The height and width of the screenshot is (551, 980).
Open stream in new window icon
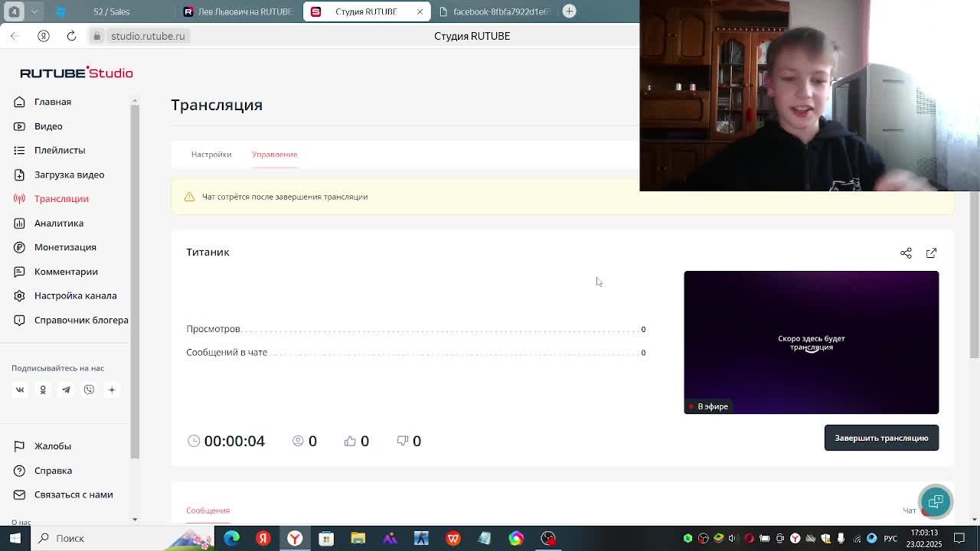coord(931,253)
